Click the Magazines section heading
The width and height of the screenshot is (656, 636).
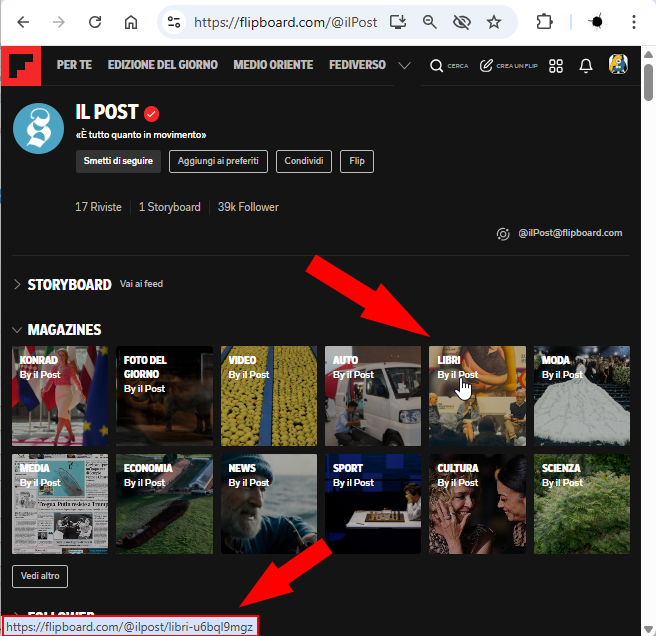click(64, 330)
